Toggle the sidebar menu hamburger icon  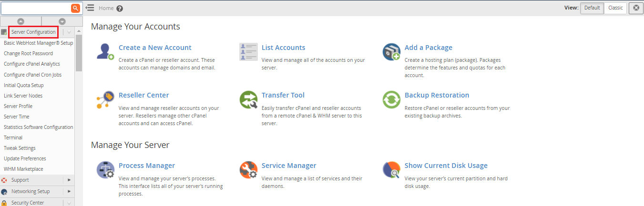90,8
